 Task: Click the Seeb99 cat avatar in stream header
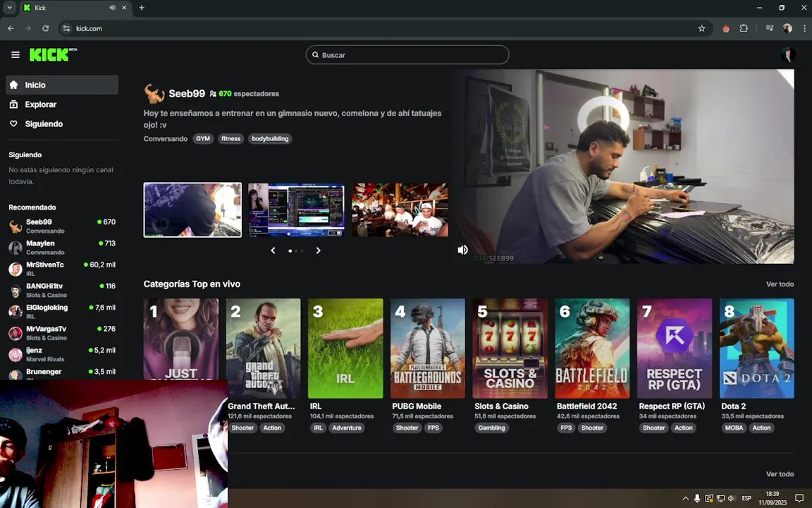(154, 94)
